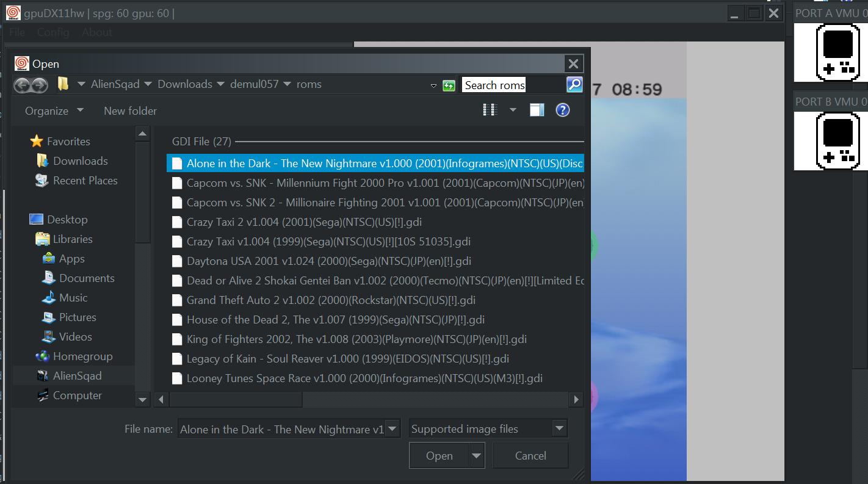Click the horizontal scrollbar left arrow
The width and height of the screenshot is (868, 484).
[x=161, y=400]
